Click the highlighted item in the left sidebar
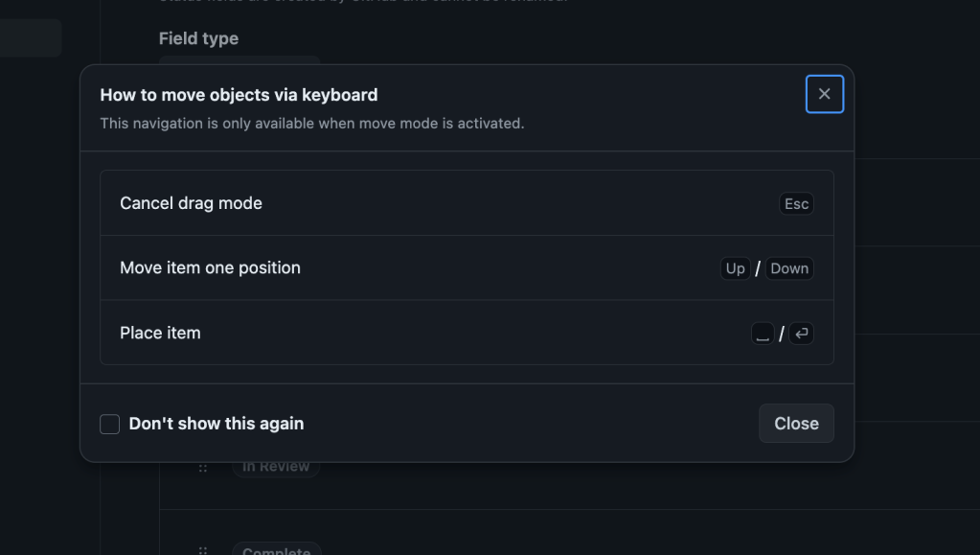 click(31, 38)
